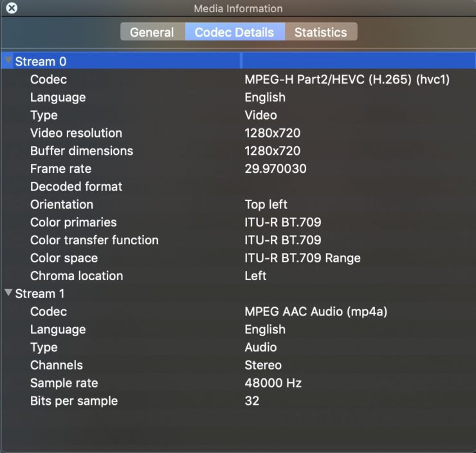Select the Decoded format row
The image size is (476, 453).
point(76,186)
